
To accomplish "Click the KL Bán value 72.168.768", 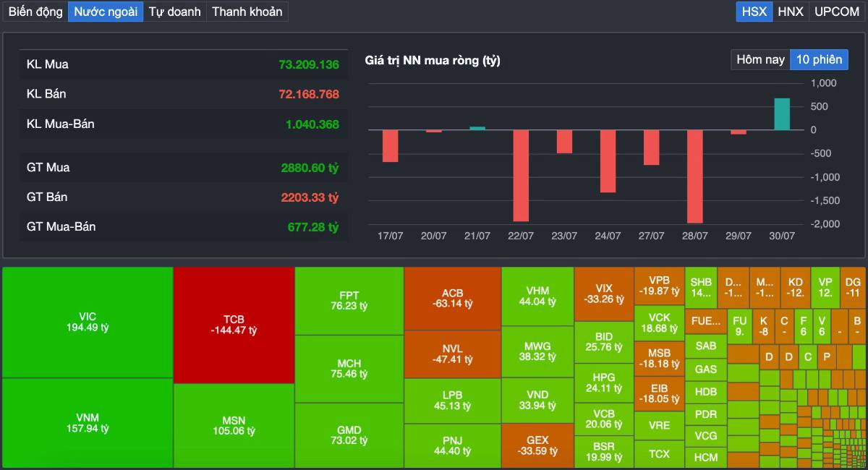I will [x=309, y=94].
